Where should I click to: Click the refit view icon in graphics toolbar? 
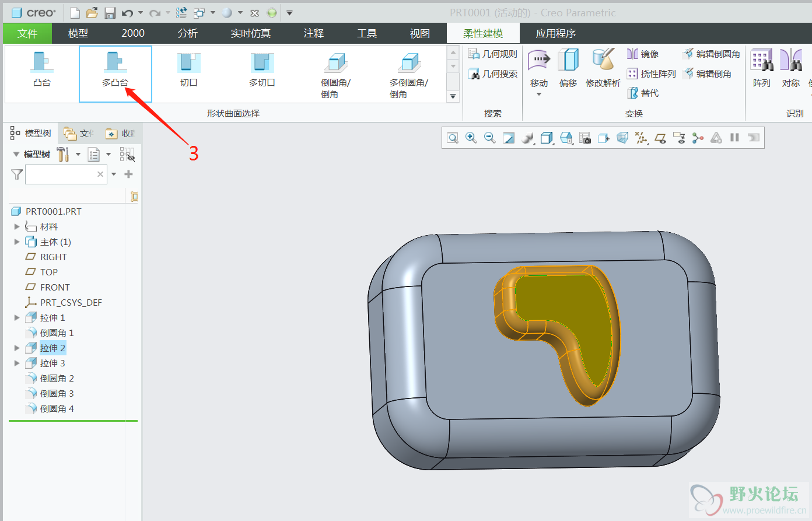click(453, 138)
